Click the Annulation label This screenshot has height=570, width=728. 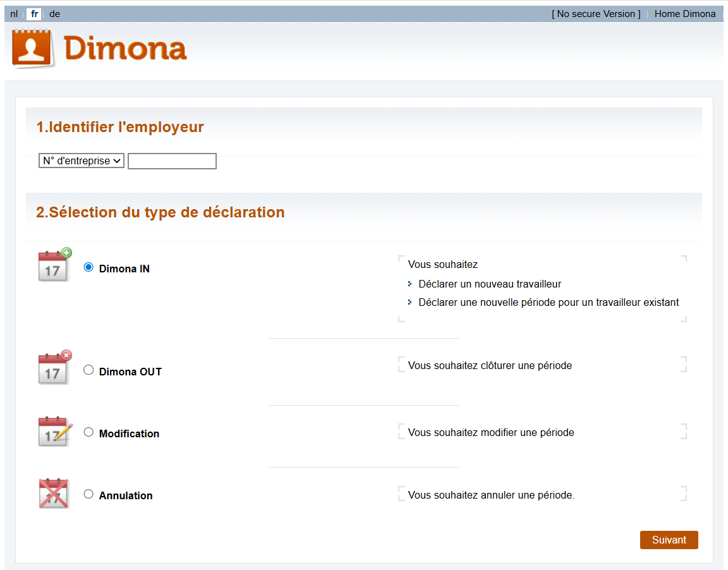coord(125,495)
